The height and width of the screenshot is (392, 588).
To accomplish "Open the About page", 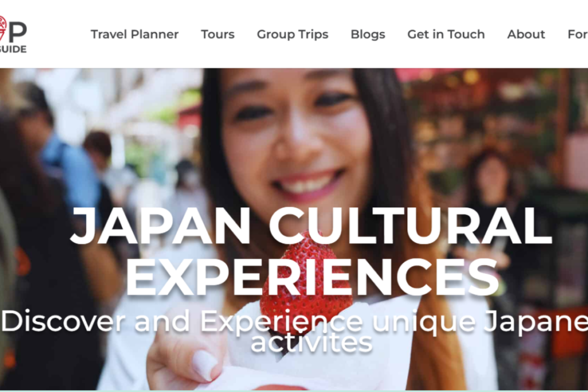I will click(526, 35).
